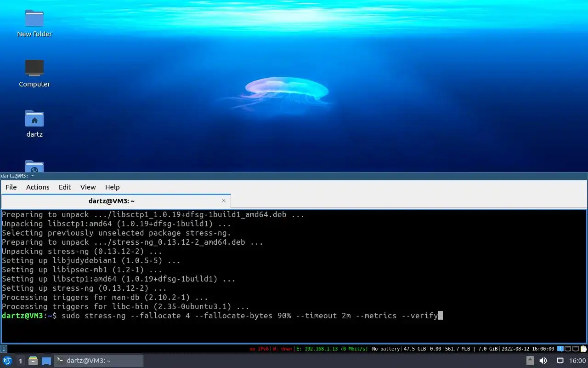Open the Edit menu
This screenshot has height=368, width=588.
[65, 187]
